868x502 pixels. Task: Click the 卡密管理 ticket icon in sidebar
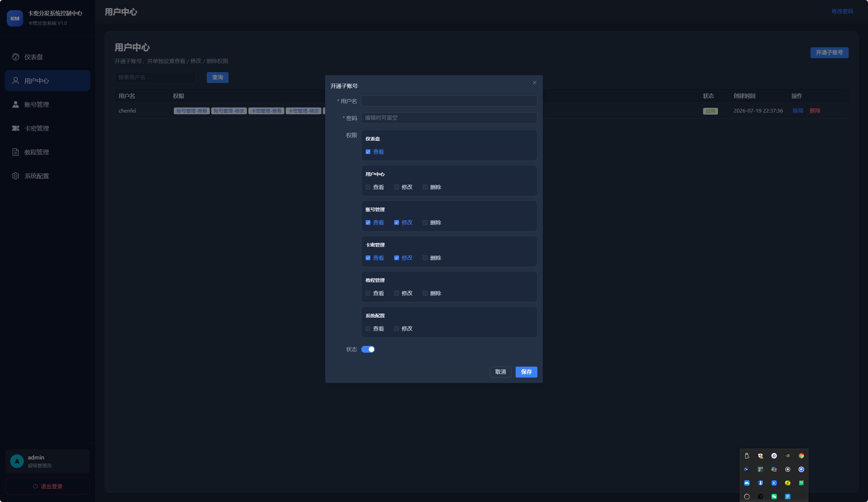[16, 128]
